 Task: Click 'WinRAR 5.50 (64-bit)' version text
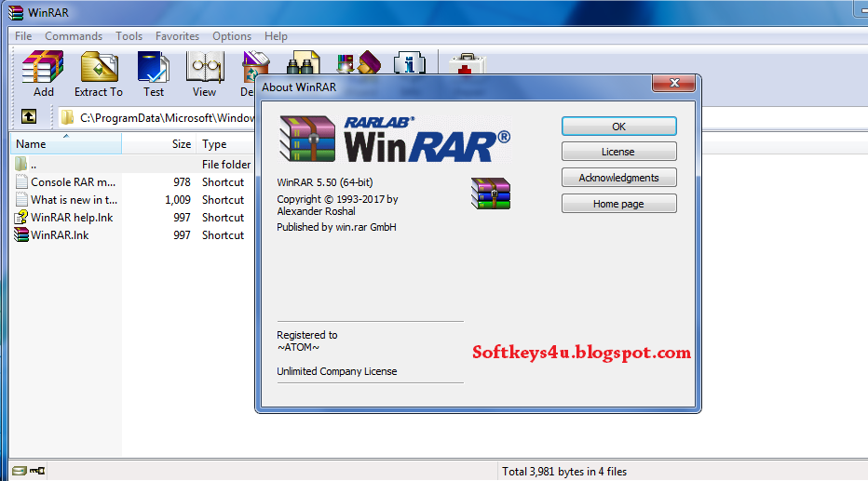325,182
